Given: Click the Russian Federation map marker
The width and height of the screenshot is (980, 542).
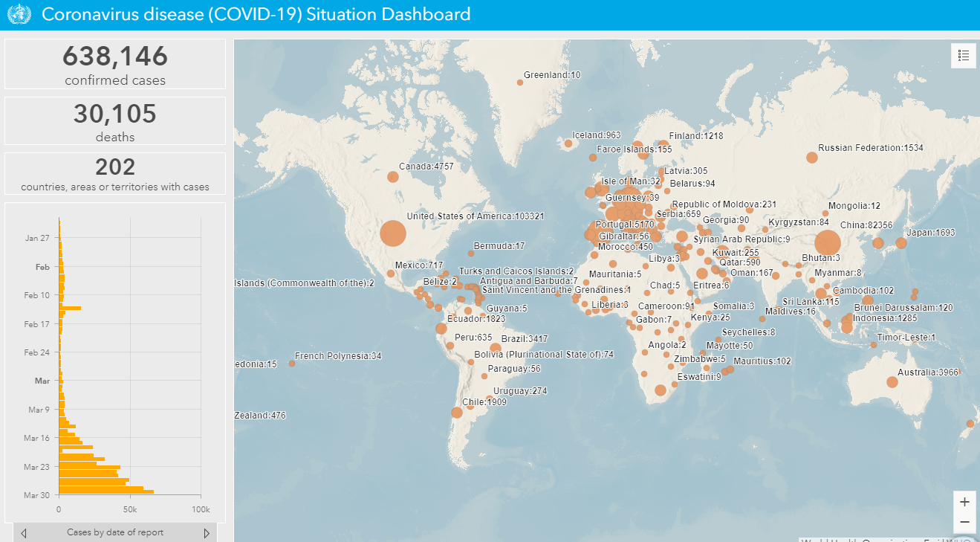Looking at the screenshot, I should pyautogui.click(x=811, y=157).
